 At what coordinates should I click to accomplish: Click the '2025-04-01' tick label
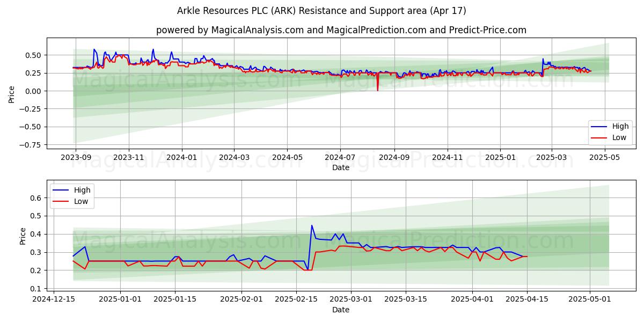coord(472,299)
